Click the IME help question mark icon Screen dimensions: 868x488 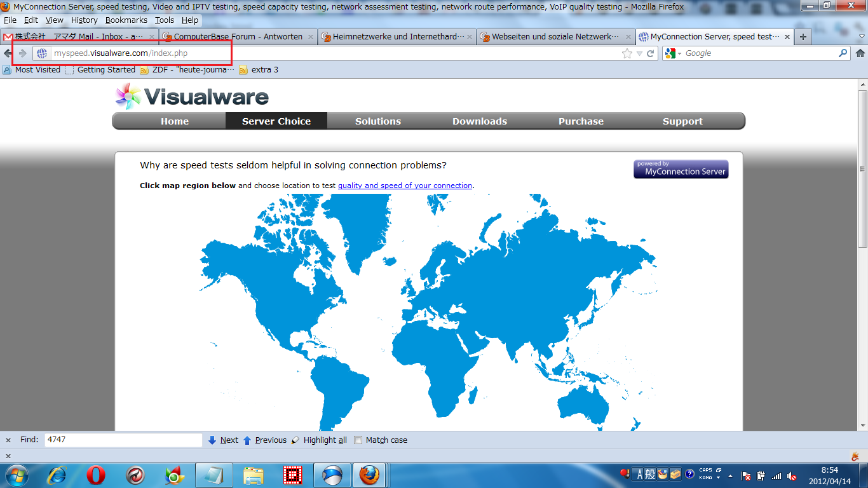(x=689, y=475)
